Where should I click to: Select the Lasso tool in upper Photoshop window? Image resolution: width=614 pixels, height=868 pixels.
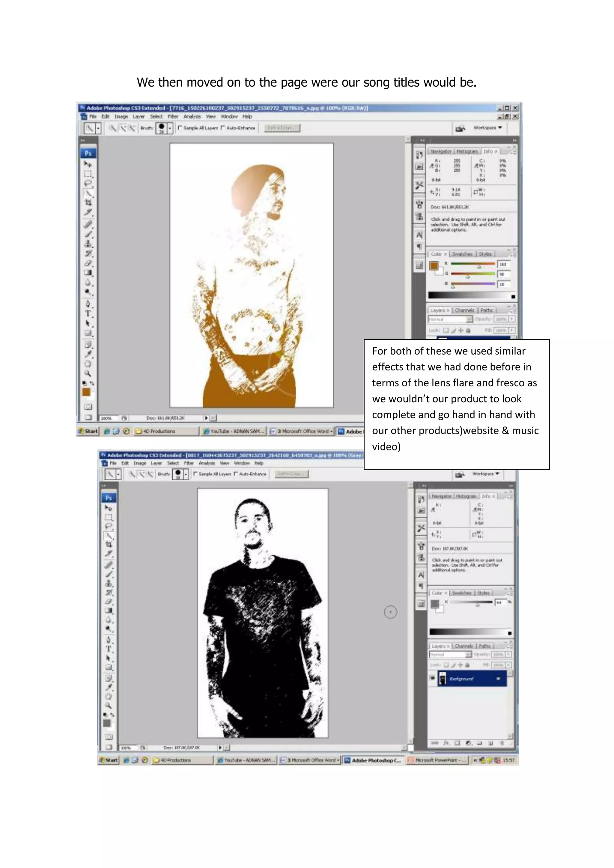point(88,183)
